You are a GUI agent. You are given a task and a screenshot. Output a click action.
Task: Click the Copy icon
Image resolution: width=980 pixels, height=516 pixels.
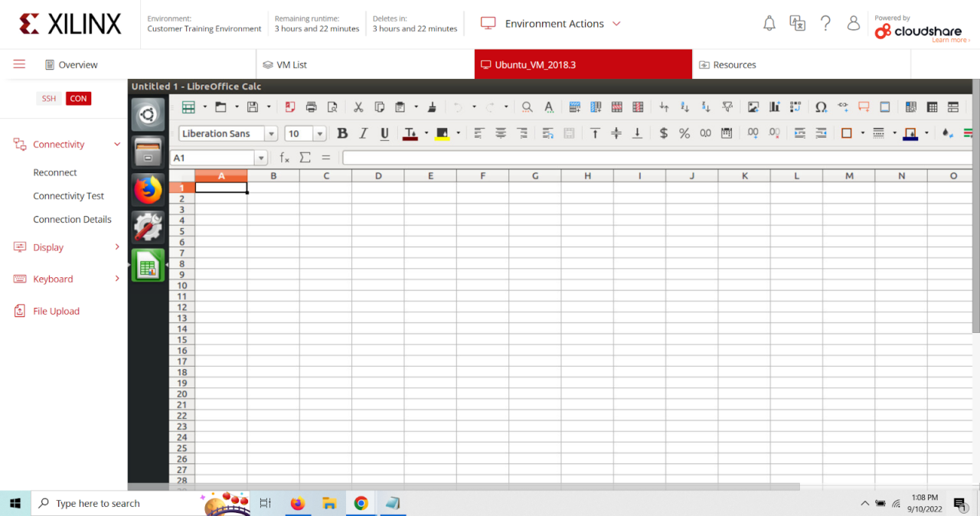(379, 107)
